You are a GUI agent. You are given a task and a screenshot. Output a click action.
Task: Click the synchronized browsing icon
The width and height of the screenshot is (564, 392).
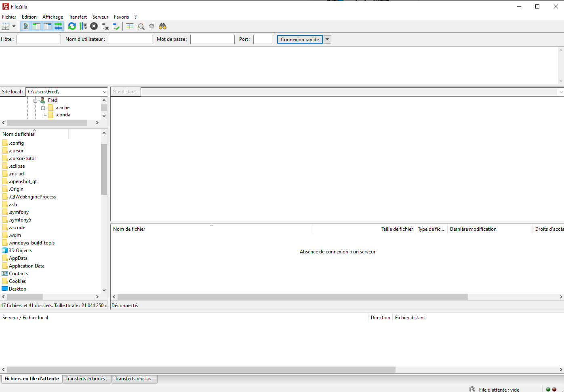(x=152, y=26)
